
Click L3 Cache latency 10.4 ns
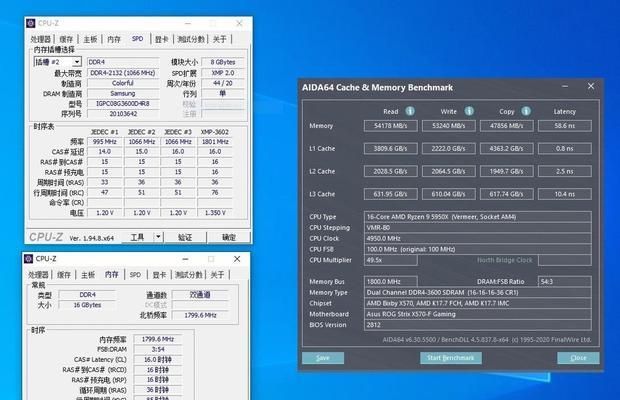[565, 194]
